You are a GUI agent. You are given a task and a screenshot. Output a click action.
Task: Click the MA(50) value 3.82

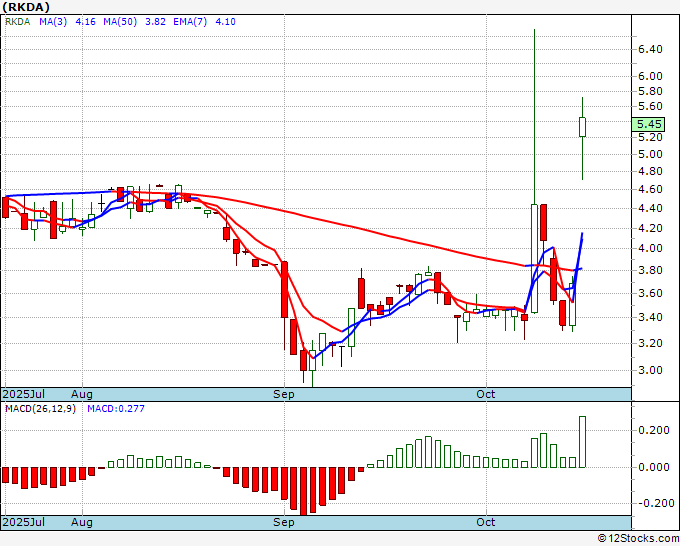[x=155, y=22]
